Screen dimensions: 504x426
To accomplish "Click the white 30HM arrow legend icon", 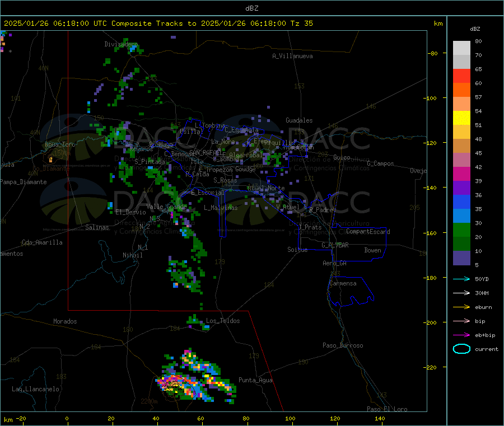I will point(461,293).
